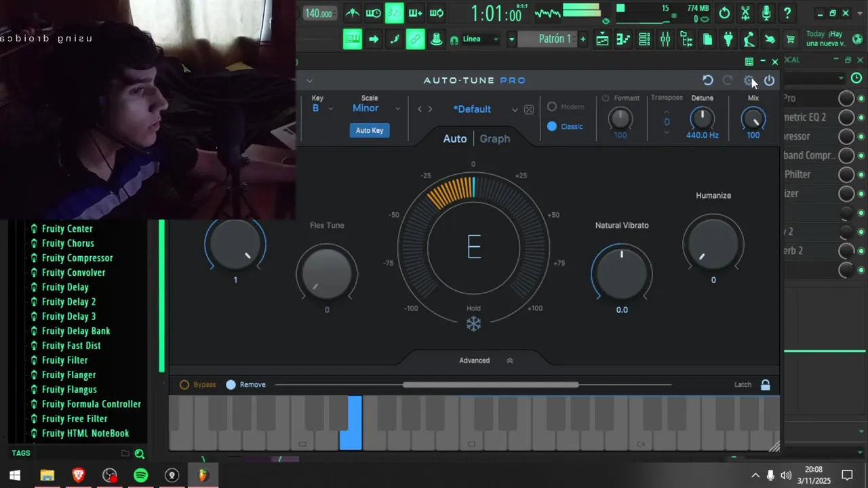Screen dimensions: 868x488
Task: Click the Mix knob showing 100
Action: pyautogui.click(x=753, y=119)
